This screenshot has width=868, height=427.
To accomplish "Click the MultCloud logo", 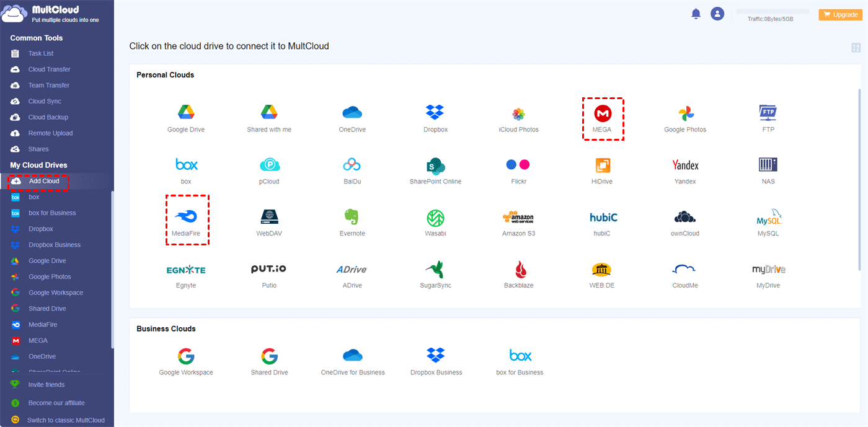I will pos(51,14).
